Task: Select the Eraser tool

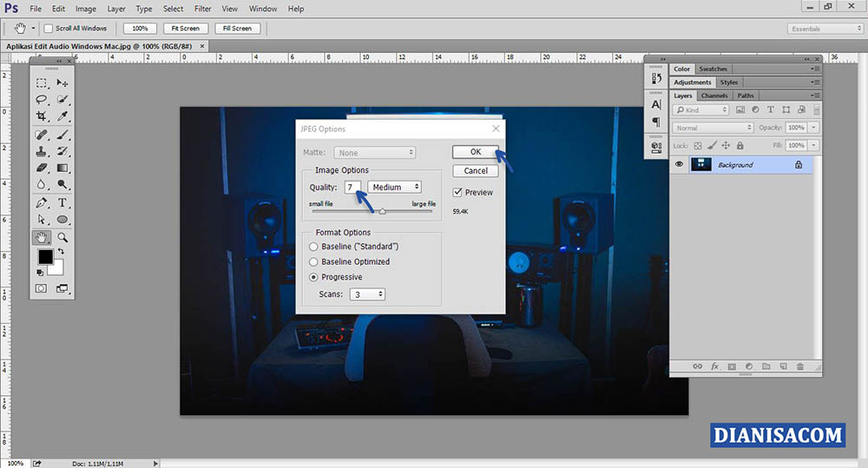Action: (42, 168)
